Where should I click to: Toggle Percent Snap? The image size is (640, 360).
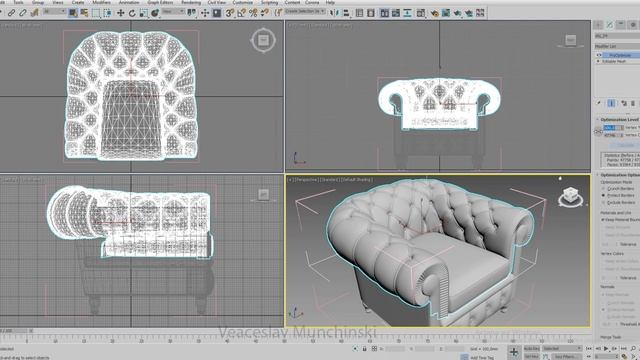253,13
